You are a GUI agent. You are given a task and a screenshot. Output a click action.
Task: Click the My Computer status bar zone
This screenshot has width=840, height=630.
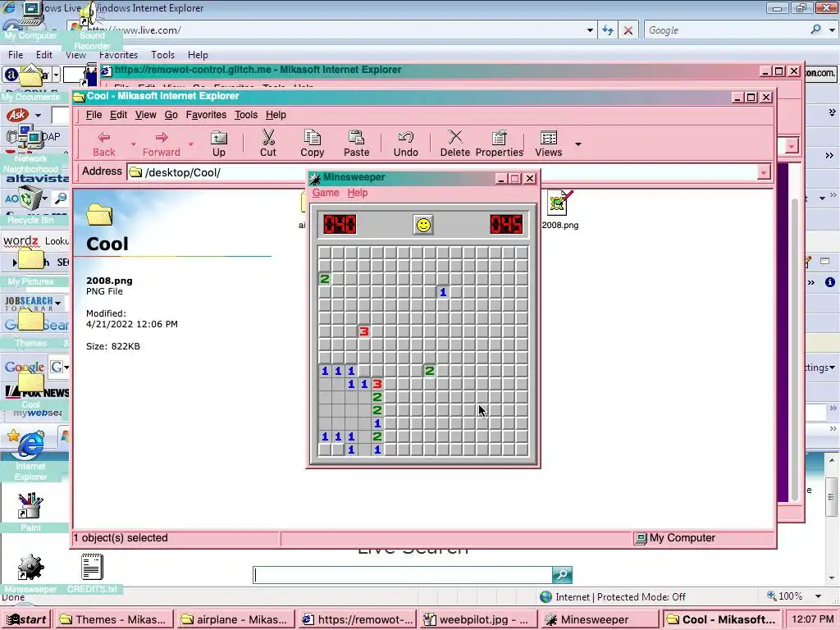[703, 538]
